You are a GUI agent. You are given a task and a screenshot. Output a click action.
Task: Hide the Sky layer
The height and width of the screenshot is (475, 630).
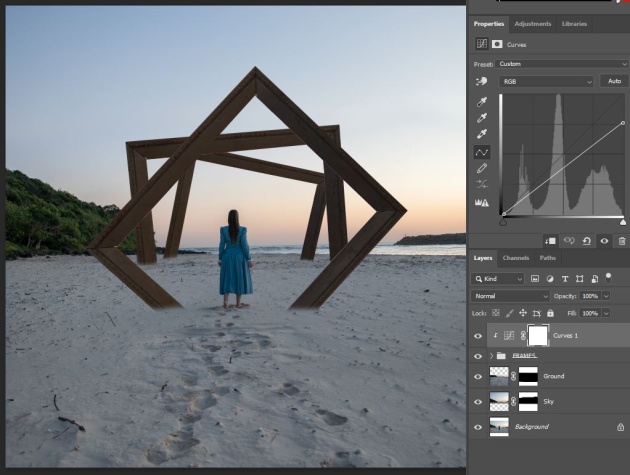tap(477, 401)
